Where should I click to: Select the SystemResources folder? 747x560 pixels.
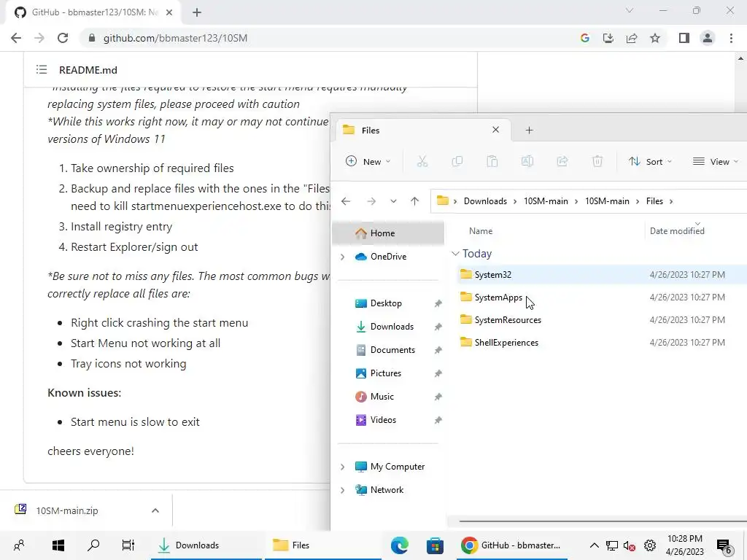coord(508,320)
